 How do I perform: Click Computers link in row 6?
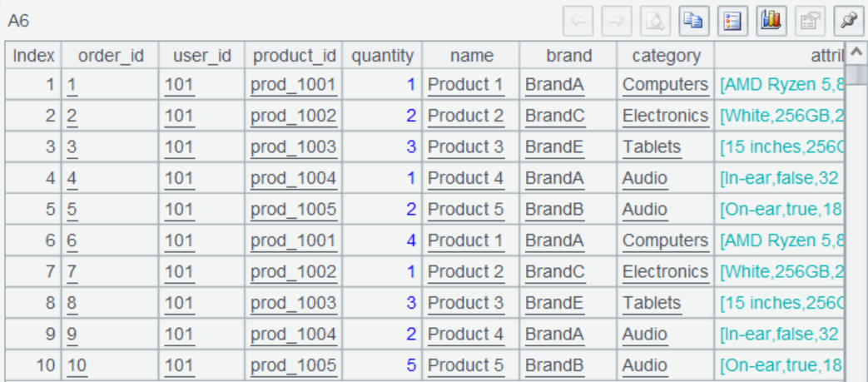[665, 241]
